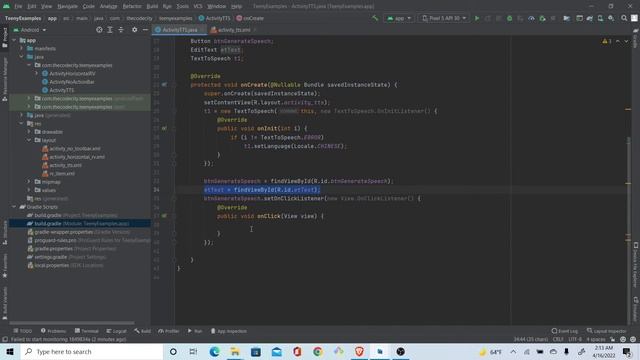
Task: Select rv_item.xml in layout folder
Action: coord(62,173)
